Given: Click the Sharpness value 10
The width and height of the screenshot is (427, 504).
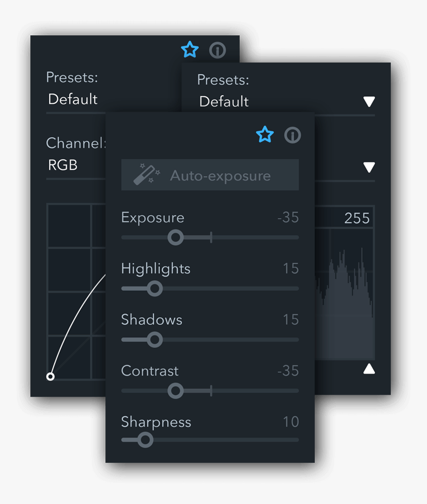Looking at the screenshot, I should 291,422.
